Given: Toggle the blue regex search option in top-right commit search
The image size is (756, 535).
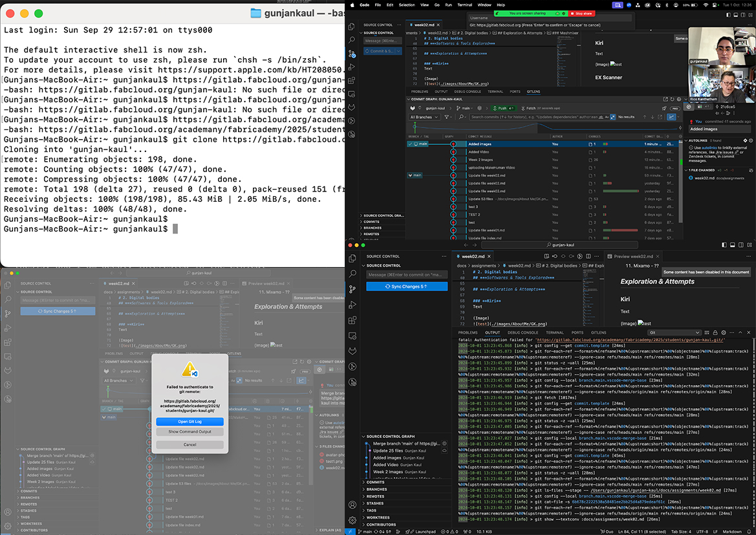Looking at the screenshot, I should (613, 116).
